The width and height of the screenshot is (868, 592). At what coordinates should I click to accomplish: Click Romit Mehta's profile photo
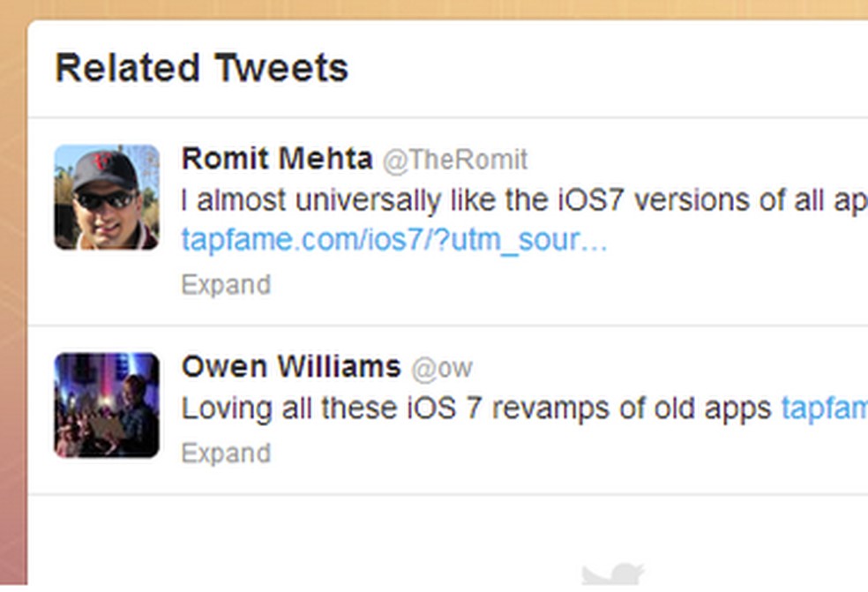pyautogui.click(x=106, y=197)
